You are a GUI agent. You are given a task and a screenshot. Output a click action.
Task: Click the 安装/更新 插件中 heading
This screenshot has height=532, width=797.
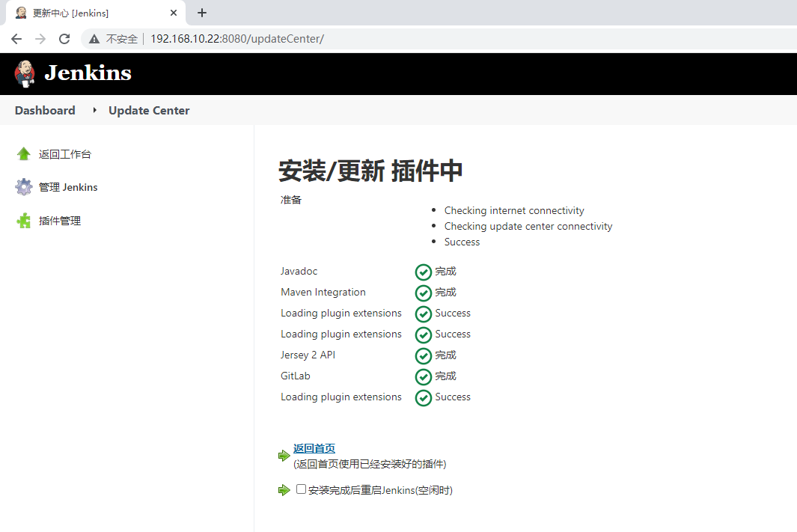click(x=370, y=170)
